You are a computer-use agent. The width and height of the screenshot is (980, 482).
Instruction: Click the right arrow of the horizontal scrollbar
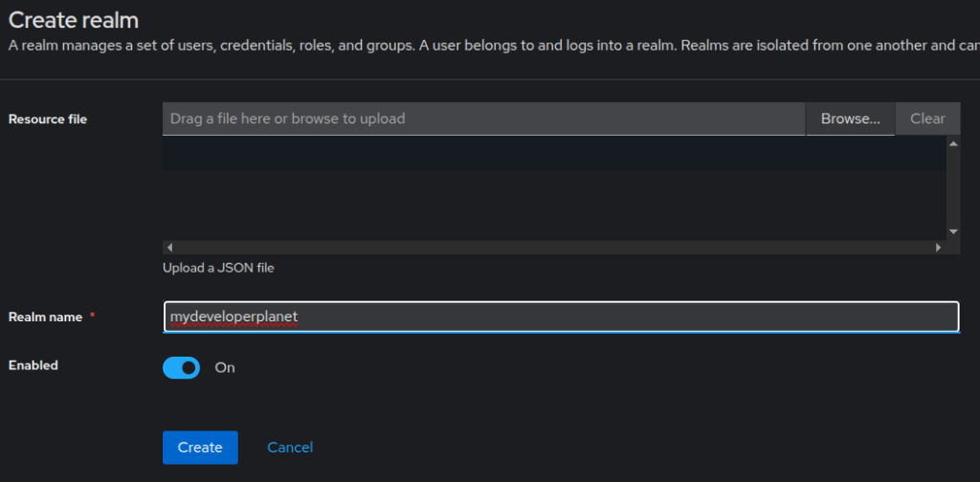point(938,248)
